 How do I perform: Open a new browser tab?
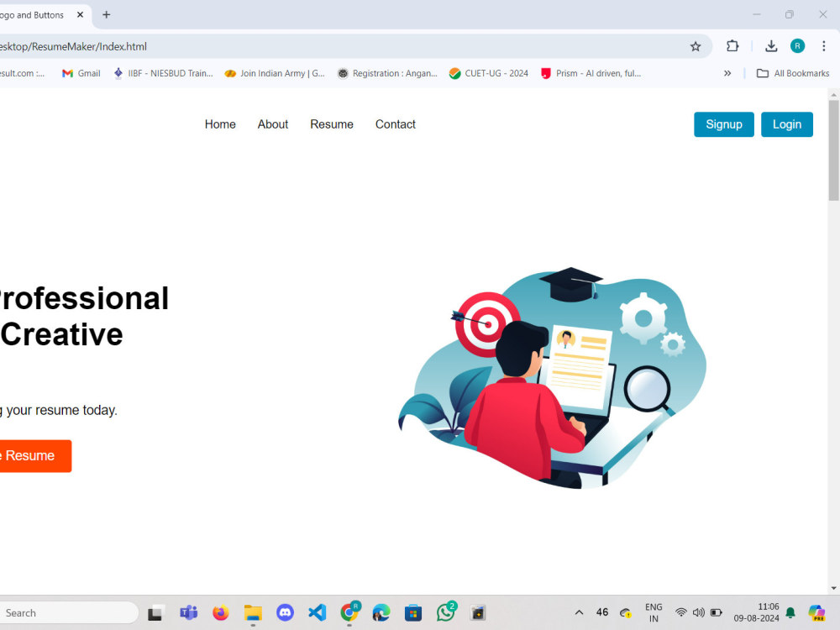[106, 15]
